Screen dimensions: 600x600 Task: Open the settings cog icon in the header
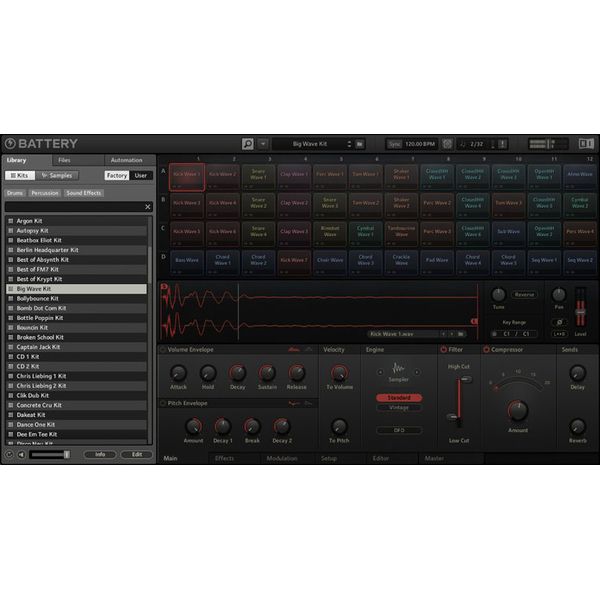pos(447,144)
